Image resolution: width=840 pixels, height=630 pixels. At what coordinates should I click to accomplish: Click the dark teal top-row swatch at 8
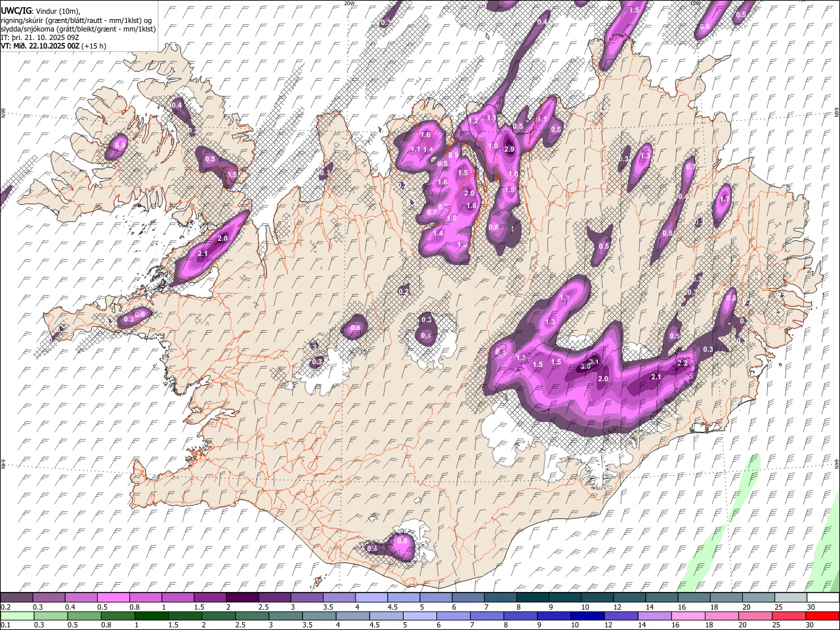click(532, 598)
